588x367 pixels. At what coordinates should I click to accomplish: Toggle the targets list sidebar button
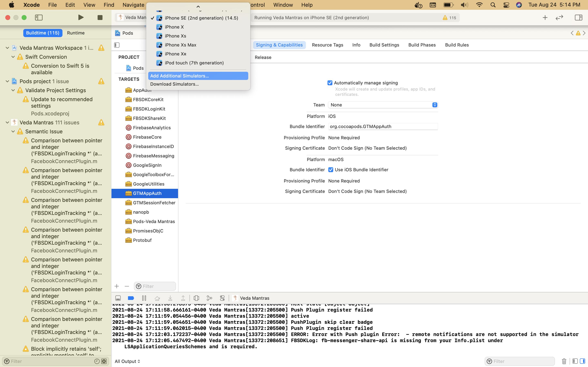coord(117,45)
